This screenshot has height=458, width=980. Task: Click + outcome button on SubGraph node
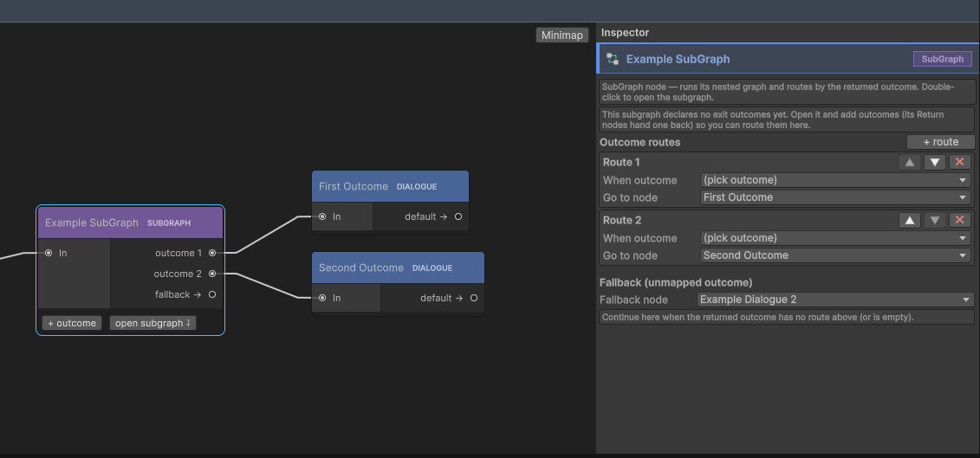[x=72, y=323]
